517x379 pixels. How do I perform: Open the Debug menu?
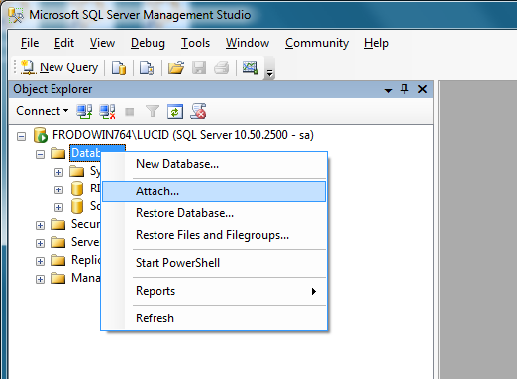[148, 43]
